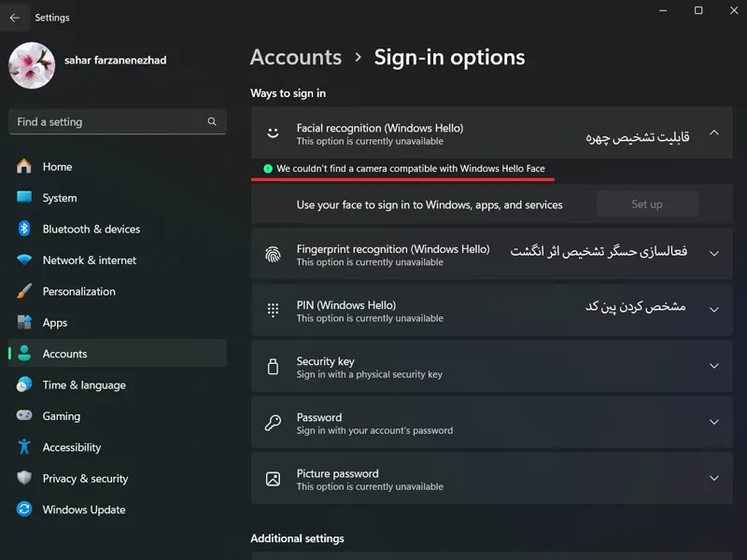Click the Apps icon in the sidebar
Image resolution: width=747 pixels, height=560 pixels.
click(24, 322)
